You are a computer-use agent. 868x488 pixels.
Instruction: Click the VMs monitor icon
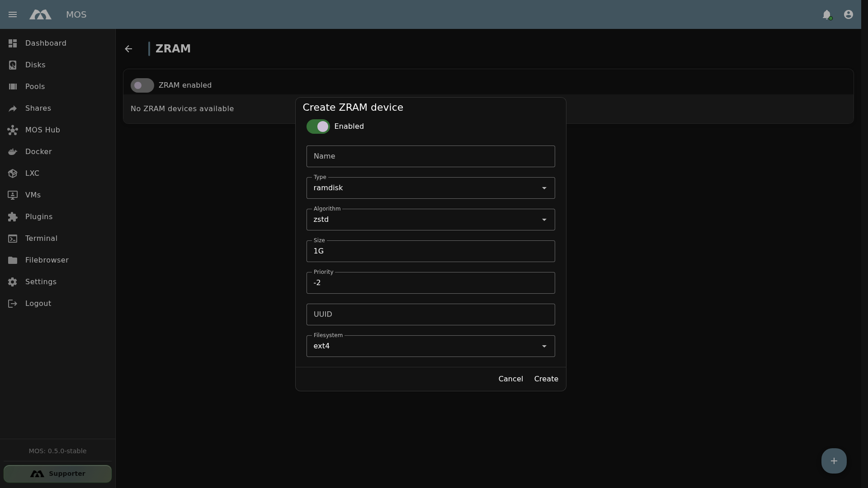pyautogui.click(x=13, y=195)
